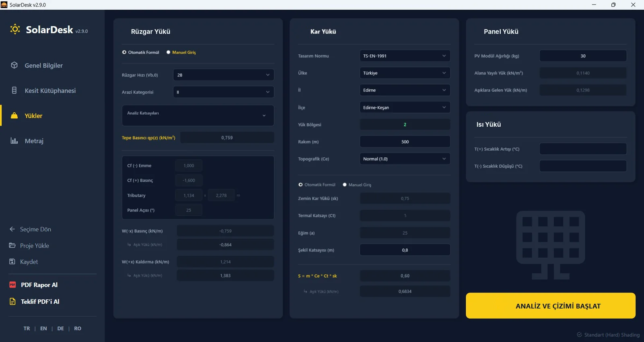644x342 pixels.
Task: Click the Standart (Hard) Shading check icon
Action: coord(579,335)
